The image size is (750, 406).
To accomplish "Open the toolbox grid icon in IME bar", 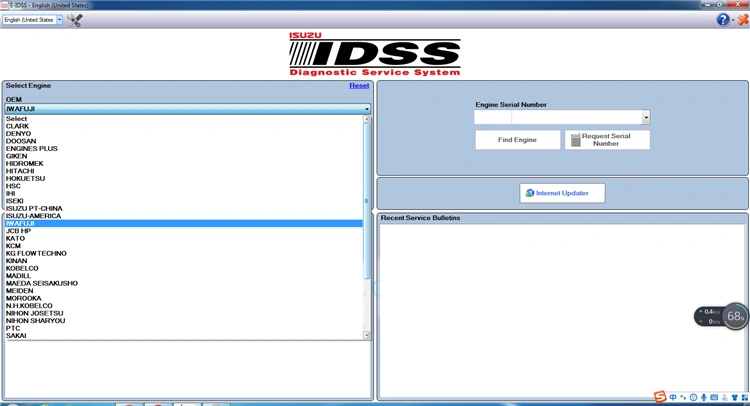I will pyautogui.click(x=745, y=397).
